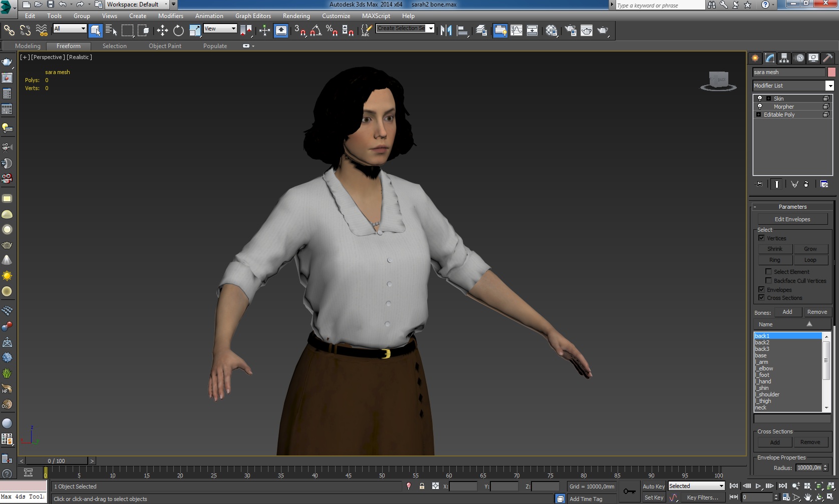Enable the Select Element checkbox
This screenshot has width=839, height=504.
tap(768, 272)
